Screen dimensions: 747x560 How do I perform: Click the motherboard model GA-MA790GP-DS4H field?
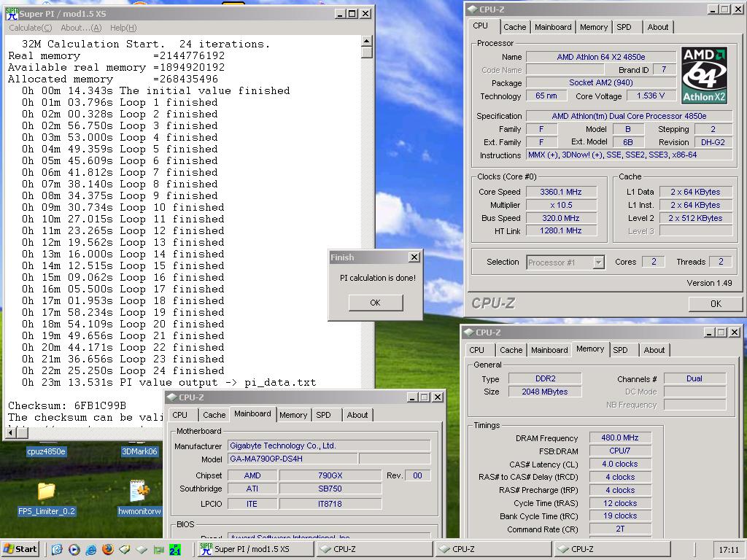pos(293,459)
